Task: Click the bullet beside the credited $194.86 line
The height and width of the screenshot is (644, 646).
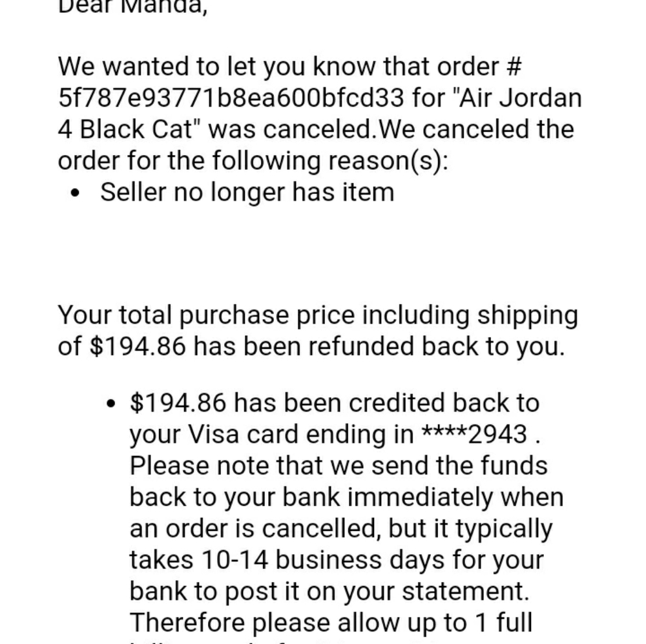Action: point(112,404)
